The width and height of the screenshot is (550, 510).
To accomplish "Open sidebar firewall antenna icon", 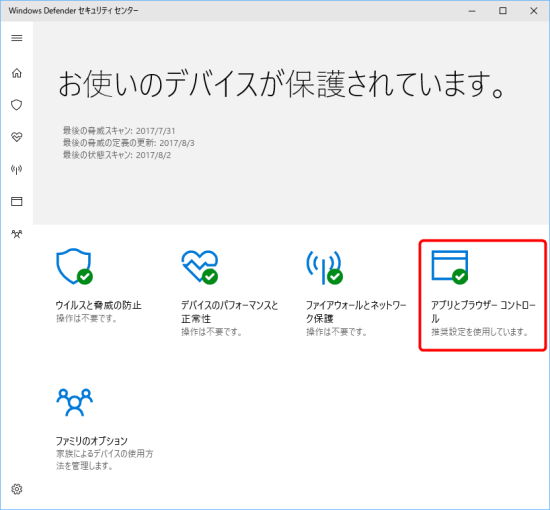I will pyautogui.click(x=16, y=170).
